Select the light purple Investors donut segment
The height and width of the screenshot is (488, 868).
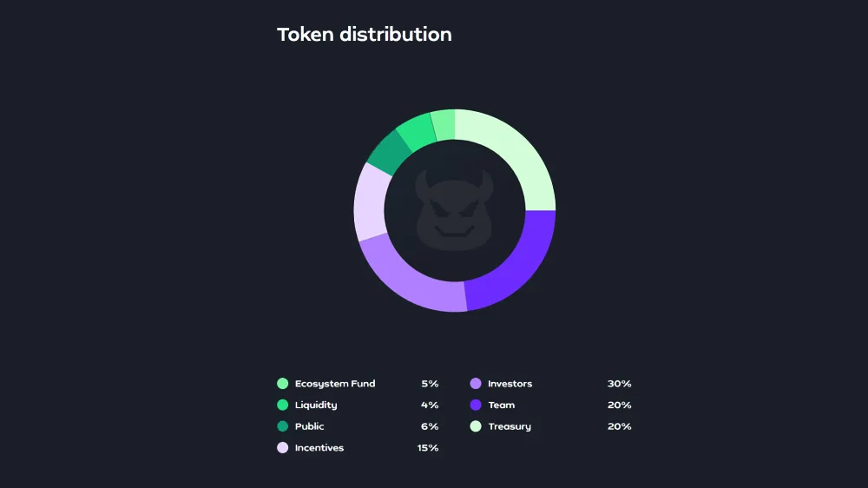coord(407,280)
